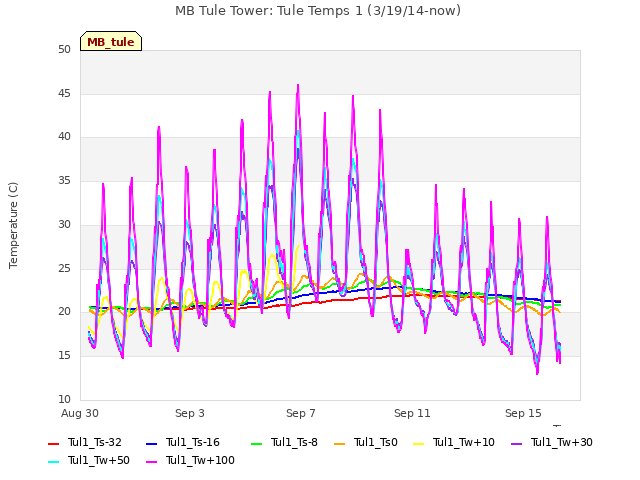640x480 pixels.
Task: Click the Temperature (C) axis label
Action: click(x=13, y=225)
